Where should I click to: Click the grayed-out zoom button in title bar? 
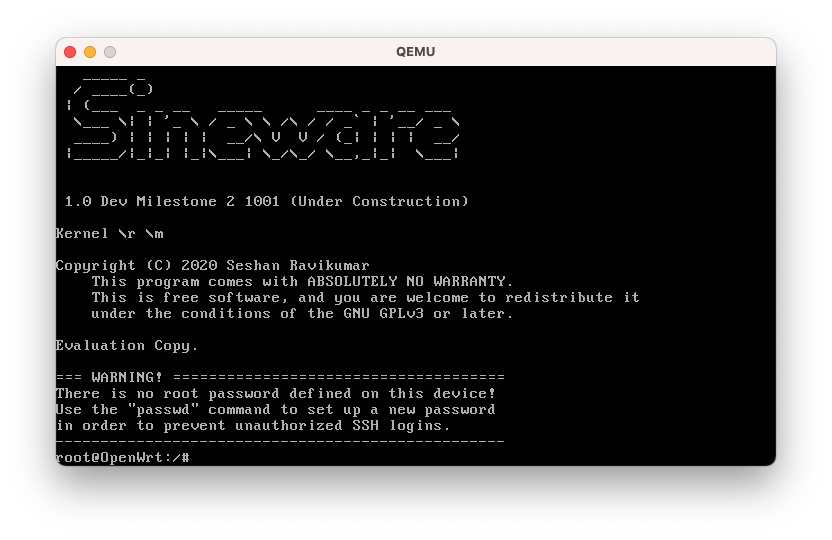coord(110,52)
